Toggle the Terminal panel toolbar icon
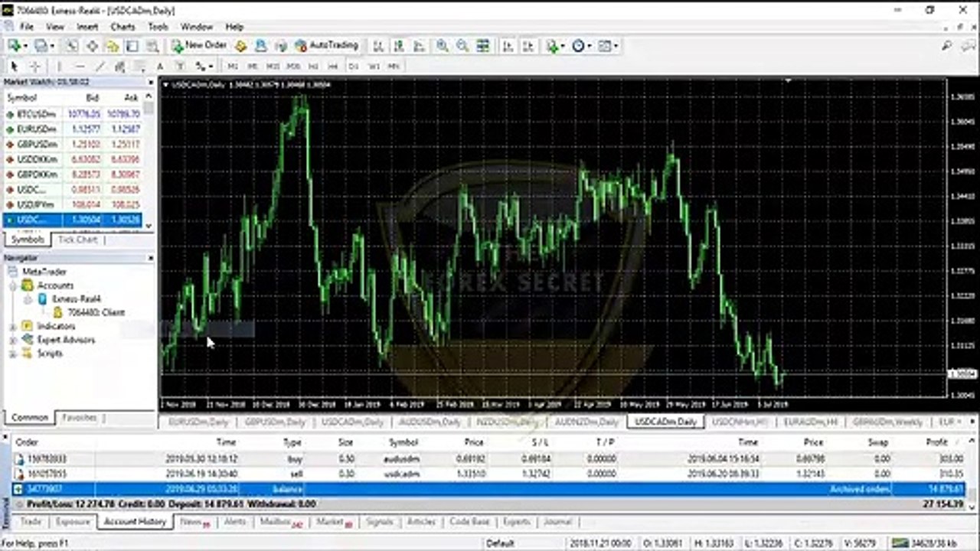This screenshot has height=551, width=980. click(132, 46)
